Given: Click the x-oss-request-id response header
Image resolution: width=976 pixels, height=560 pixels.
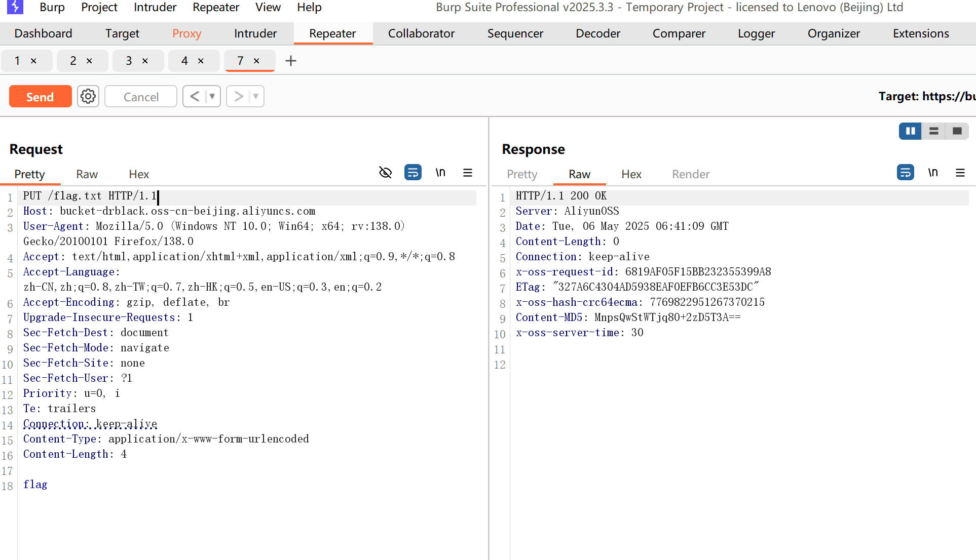Looking at the screenshot, I should pyautogui.click(x=644, y=272).
